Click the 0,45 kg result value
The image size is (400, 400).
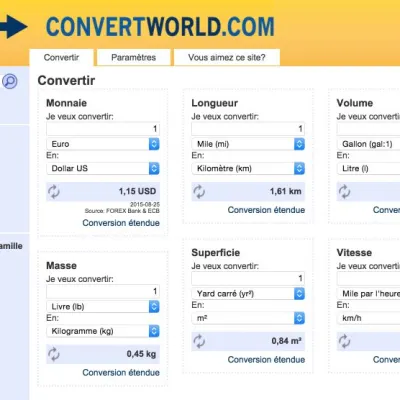141,354
